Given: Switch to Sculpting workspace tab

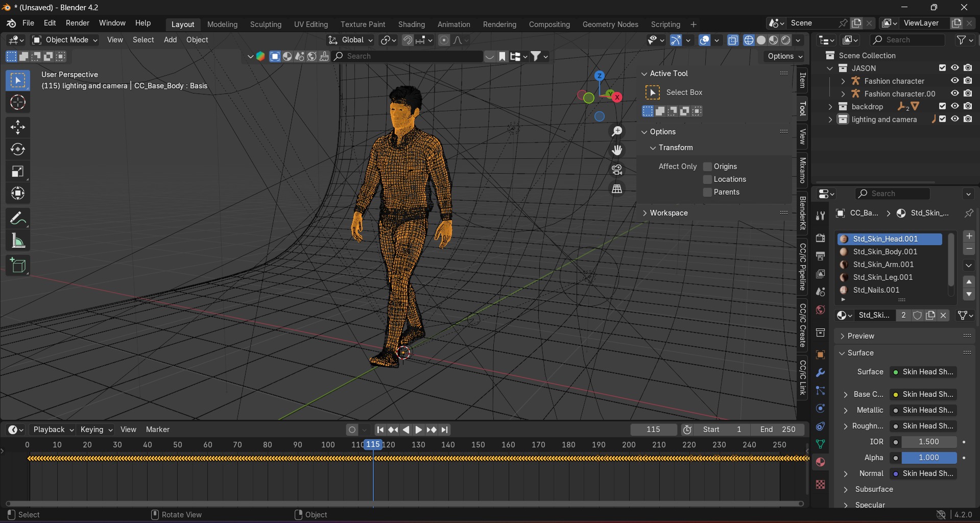Looking at the screenshot, I should click(266, 25).
